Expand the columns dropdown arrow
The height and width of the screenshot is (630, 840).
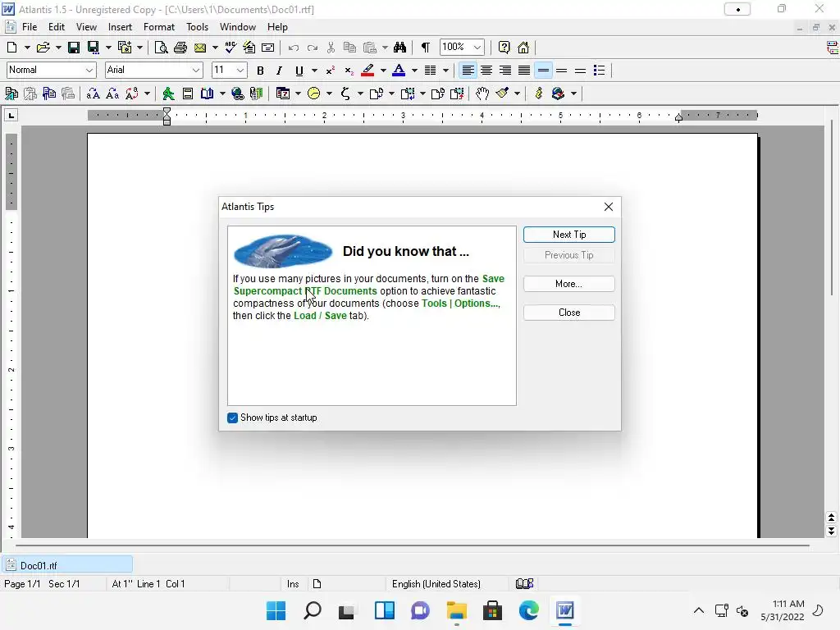coord(445,71)
